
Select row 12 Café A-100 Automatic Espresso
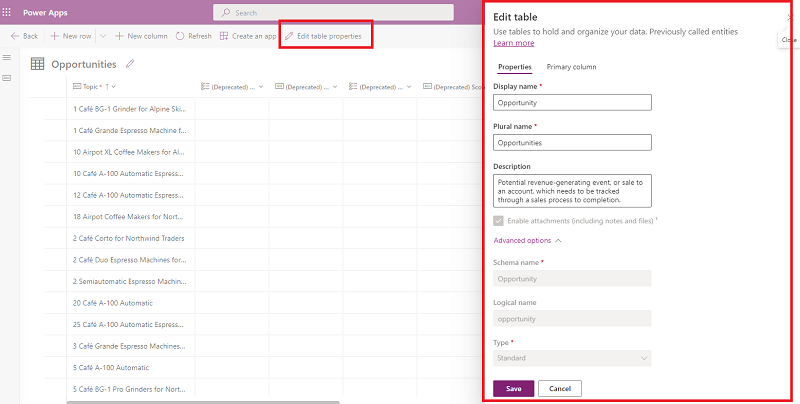click(130, 195)
